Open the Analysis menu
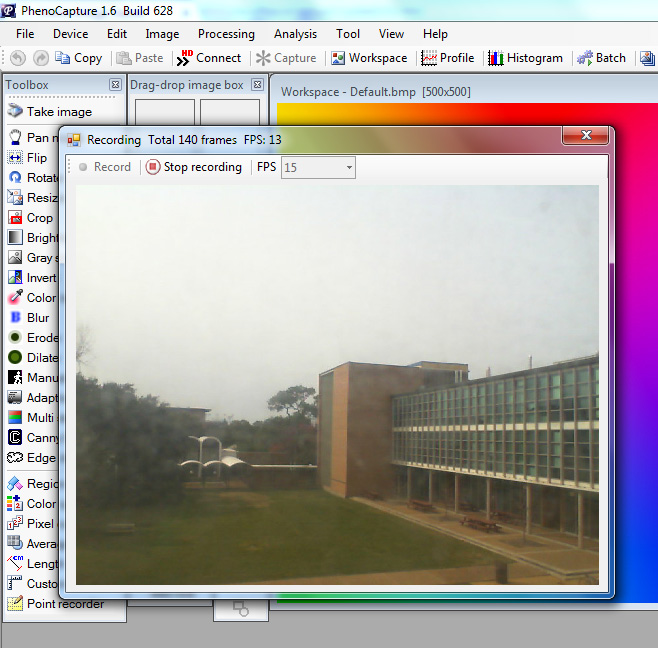Viewport: 658px width, 648px height. (x=295, y=34)
